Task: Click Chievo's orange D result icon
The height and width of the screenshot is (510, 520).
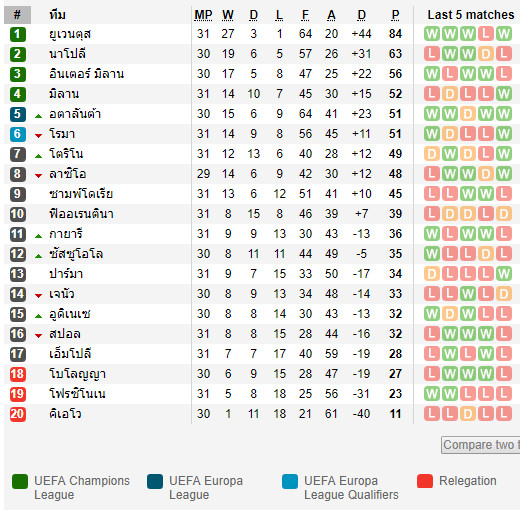Action: pos(468,414)
